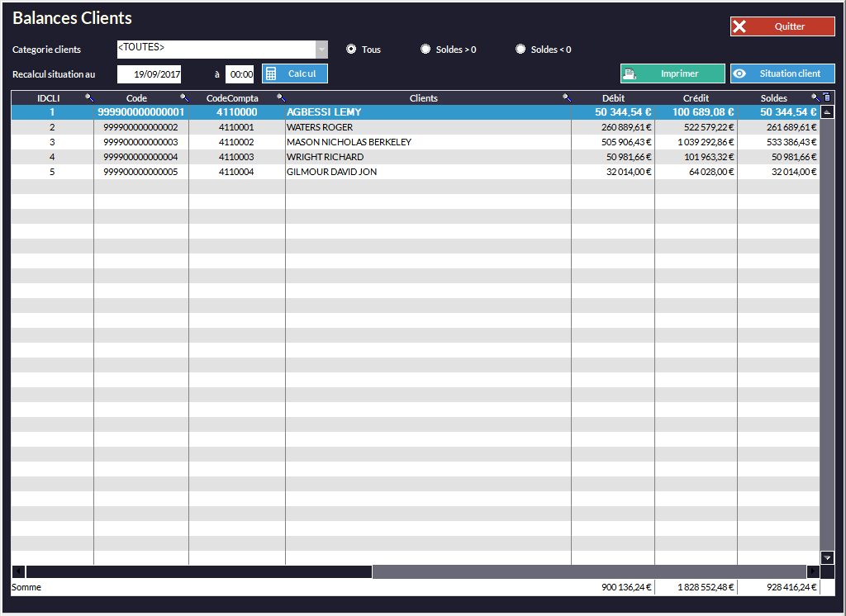Click the search magnifier in Clients column header
This screenshot has height=616, width=846.
(x=567, y=98)
